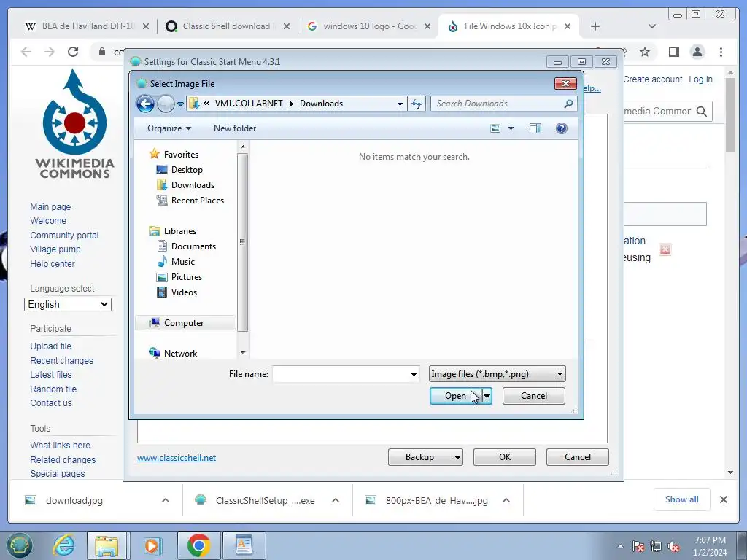747x560 pixels.
Task: Open the Organize menu
Action: tap(169, 128)
